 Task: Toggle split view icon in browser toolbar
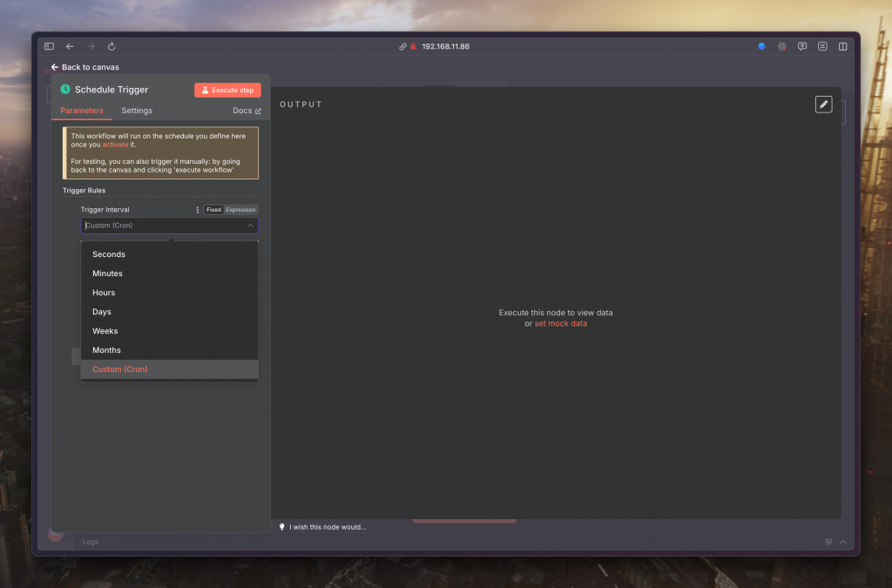843,47
